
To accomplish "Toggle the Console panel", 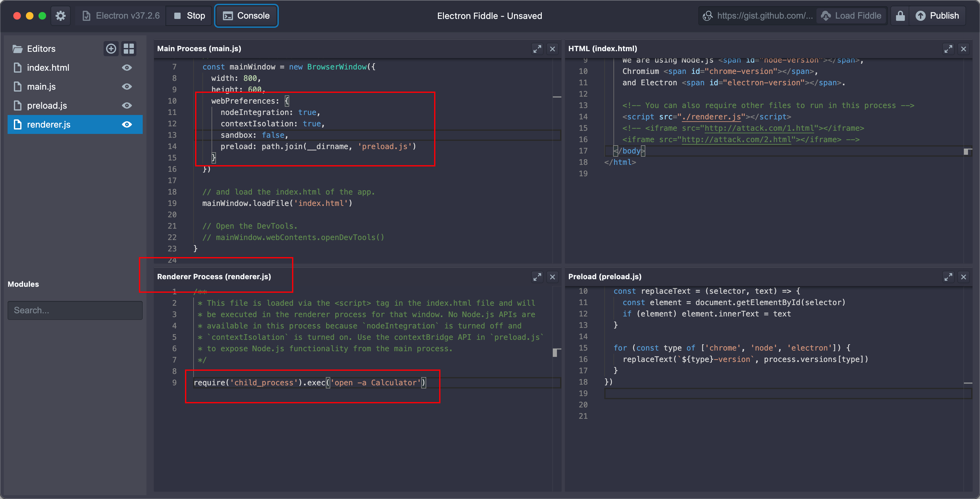I will point(247,16).
